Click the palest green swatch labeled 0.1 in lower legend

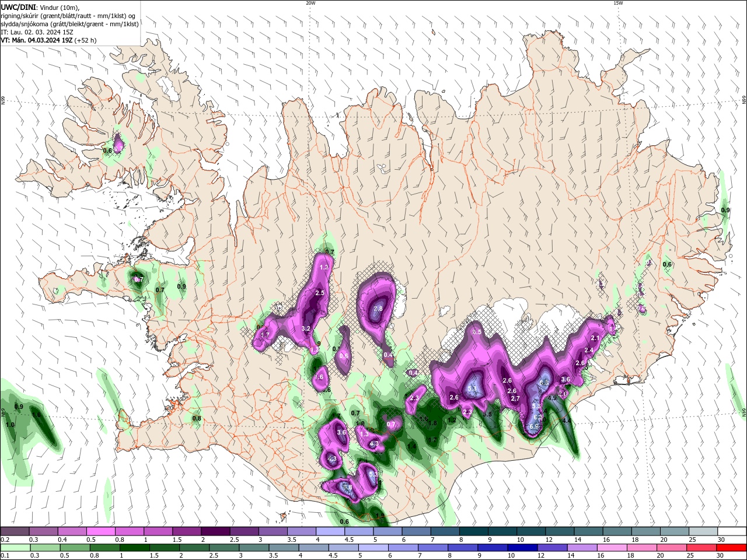click(15, 548)
